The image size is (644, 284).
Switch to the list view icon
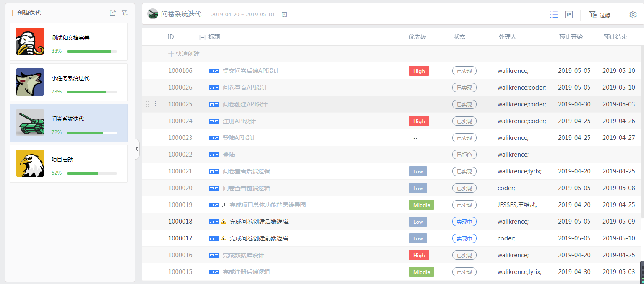[x=554, y=15]
